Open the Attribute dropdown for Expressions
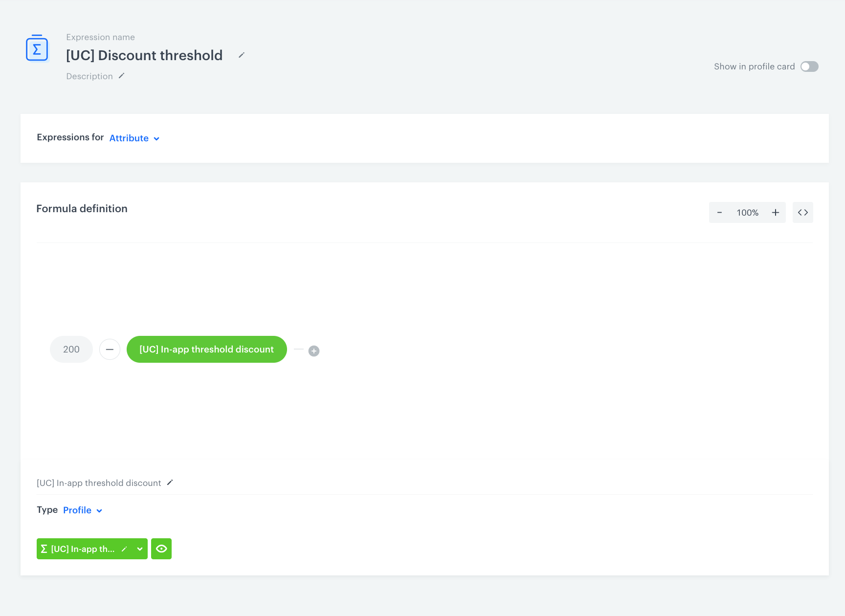The width and height of the screenshot is (845, 616). tap(134, 138)
